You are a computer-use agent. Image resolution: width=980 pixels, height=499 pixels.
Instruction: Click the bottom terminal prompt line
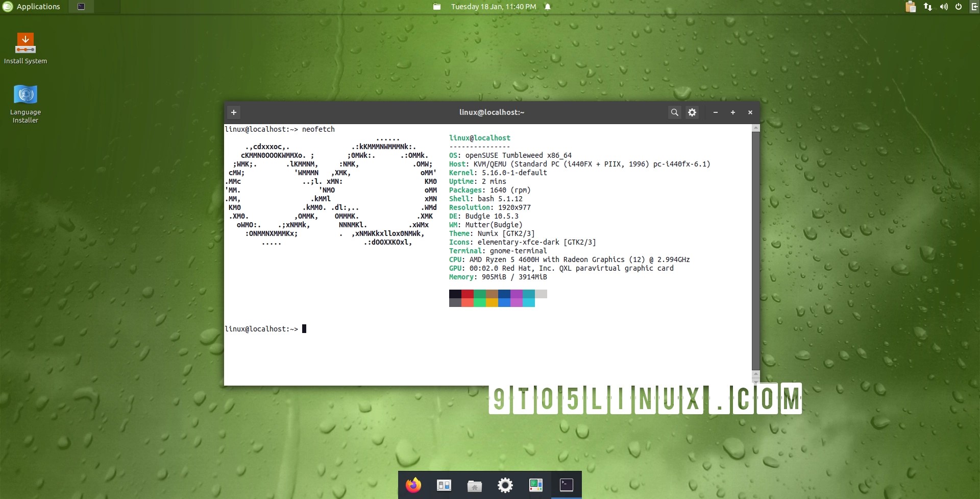pyautogui.click(x=265, y=329)
